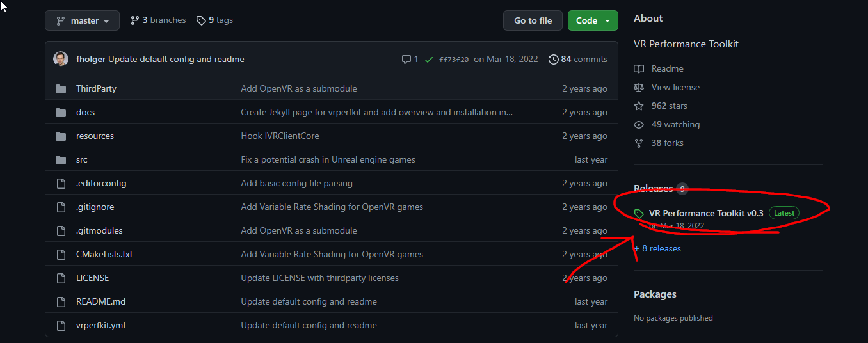Click the comment bubble icon with 1

pyautogui.click(x=410, y=59)
